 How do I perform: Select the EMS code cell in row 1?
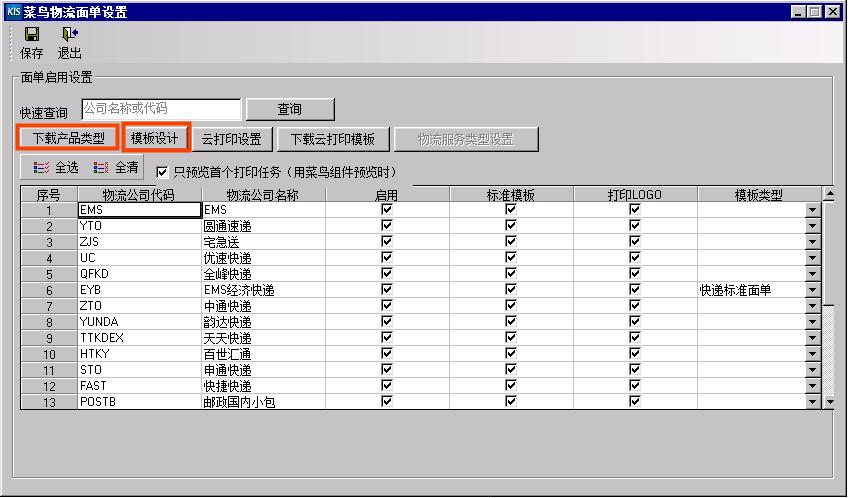point(140,210)
